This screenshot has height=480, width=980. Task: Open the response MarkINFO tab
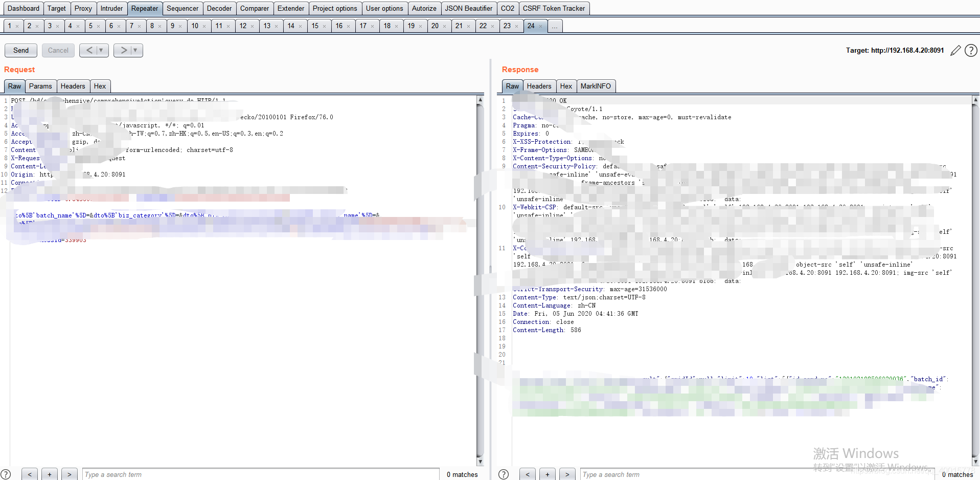coord(596,86)
